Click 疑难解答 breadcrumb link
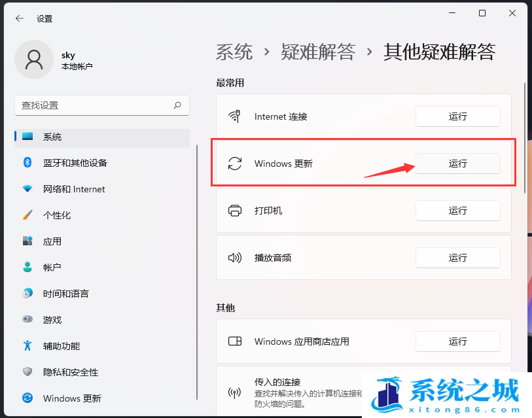 pyautogui.click(x=318, y=52)
